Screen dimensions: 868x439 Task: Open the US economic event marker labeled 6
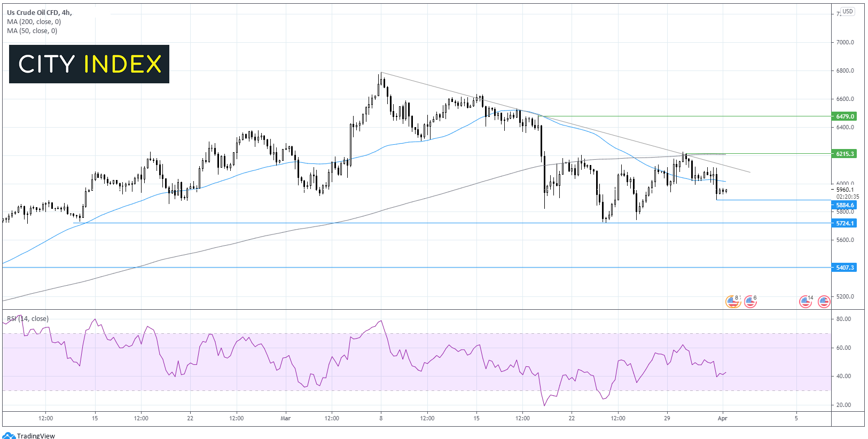pos(750,302)
